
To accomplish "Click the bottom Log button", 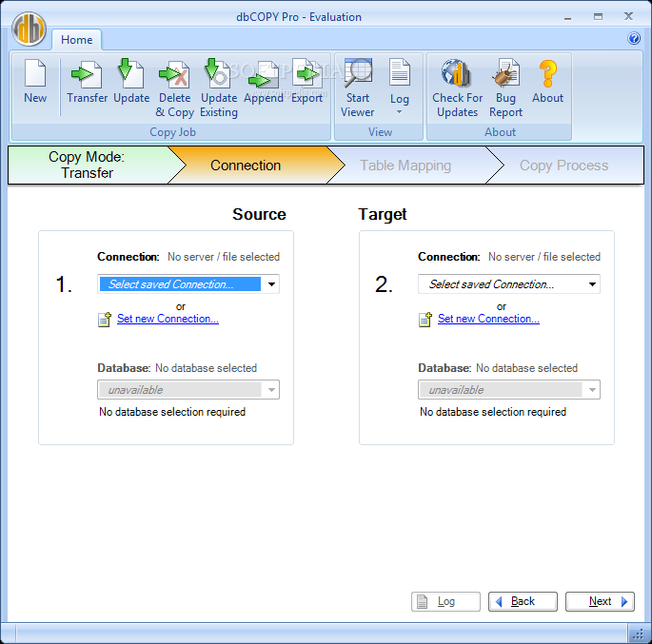I will click(445, 601).
